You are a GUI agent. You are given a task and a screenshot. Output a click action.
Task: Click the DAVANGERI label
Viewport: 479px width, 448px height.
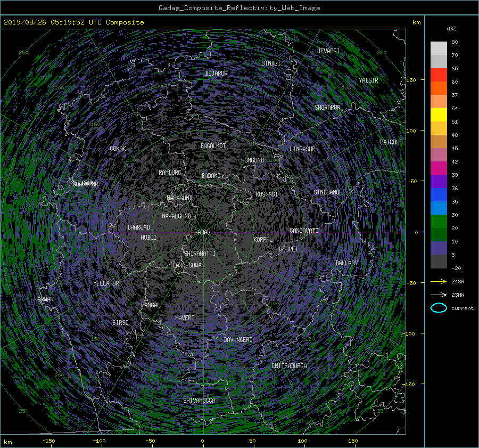(x=238, y=340)
